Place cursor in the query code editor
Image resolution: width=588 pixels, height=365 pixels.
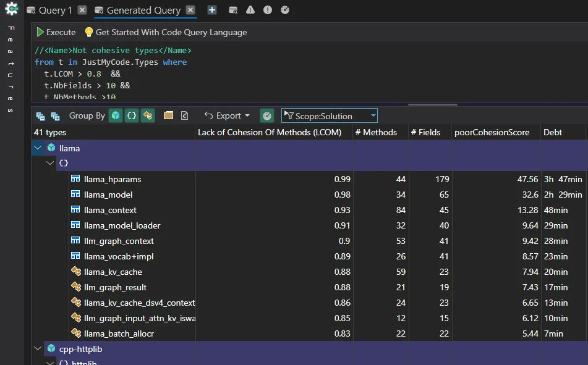pyautogui.click(x=310, y=71)
